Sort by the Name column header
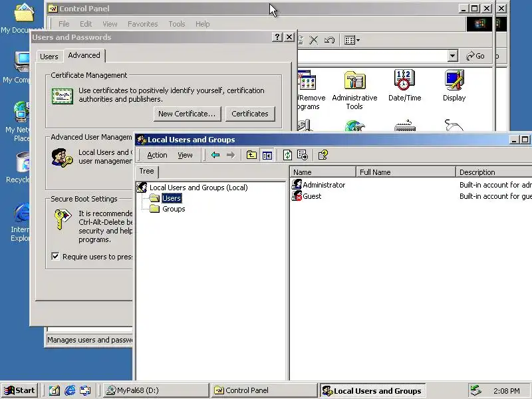This screenshot has width=532, height=399. tap(323, 172)
